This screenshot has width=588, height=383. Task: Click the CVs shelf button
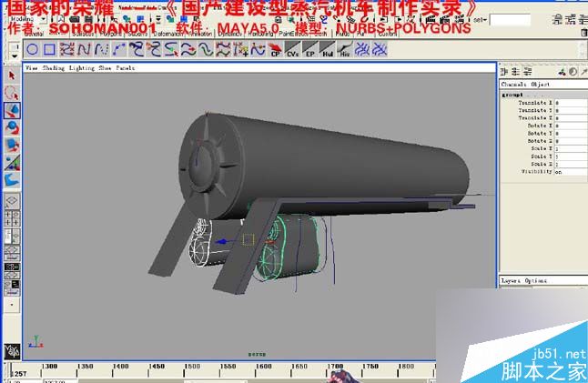coord(292,49)
